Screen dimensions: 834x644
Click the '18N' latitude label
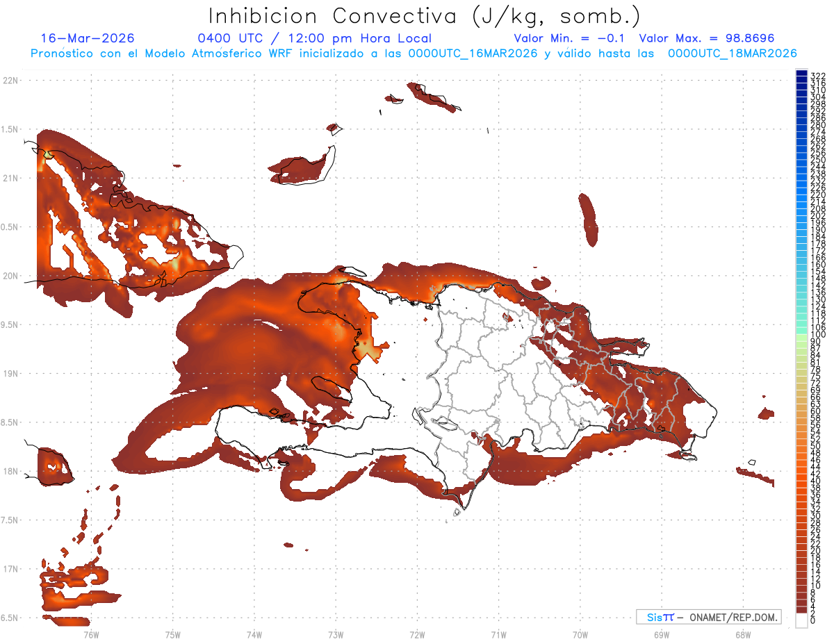10,472
